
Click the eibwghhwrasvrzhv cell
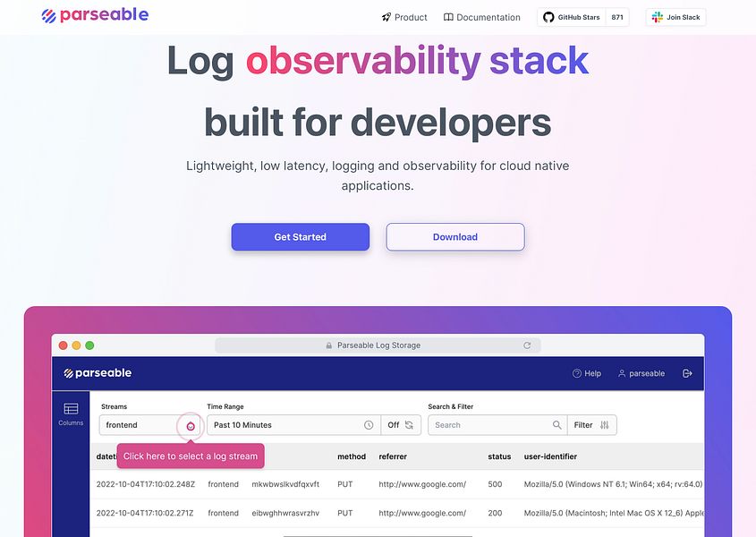click(x=285, y=513)
